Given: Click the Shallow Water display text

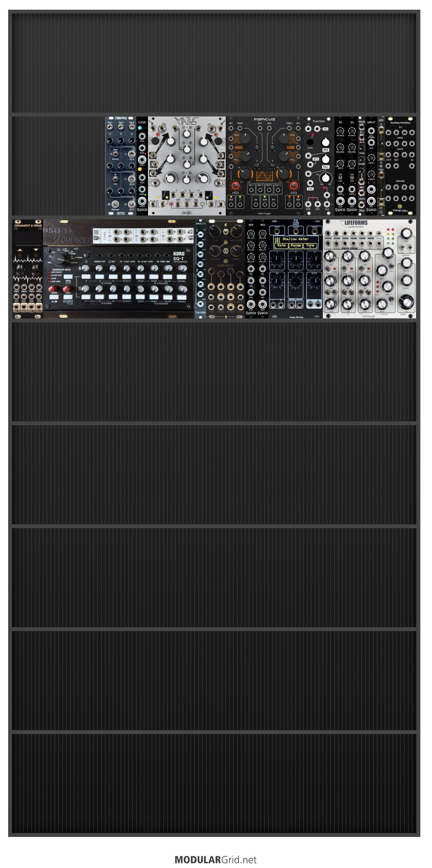Looking at the screenshot, I should [295, 239].
